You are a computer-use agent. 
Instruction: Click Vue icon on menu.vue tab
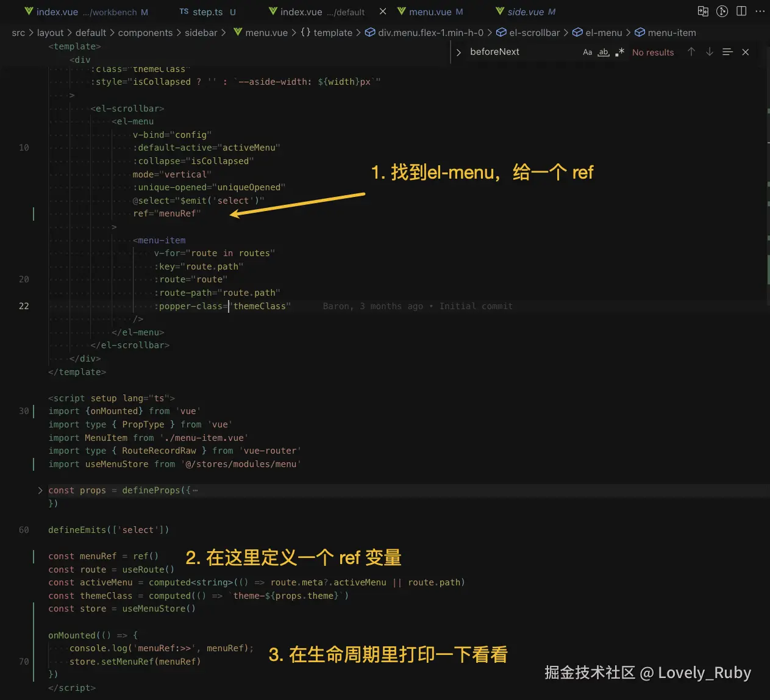click(401, 12)
